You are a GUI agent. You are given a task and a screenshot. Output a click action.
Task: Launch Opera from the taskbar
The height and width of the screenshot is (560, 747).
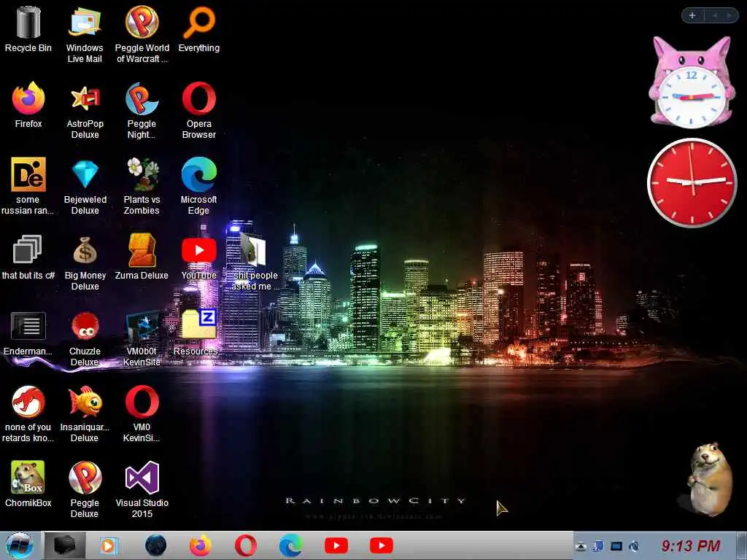(245, 545)
